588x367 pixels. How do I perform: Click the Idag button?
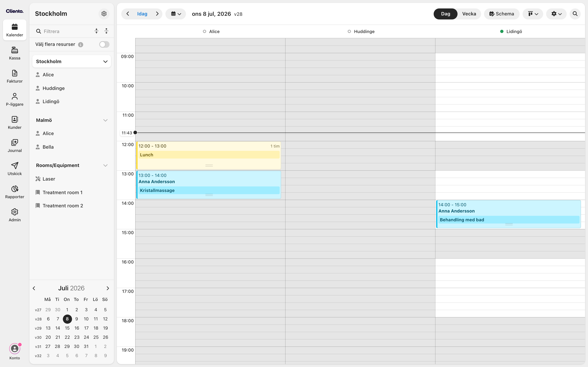point(142,14)
